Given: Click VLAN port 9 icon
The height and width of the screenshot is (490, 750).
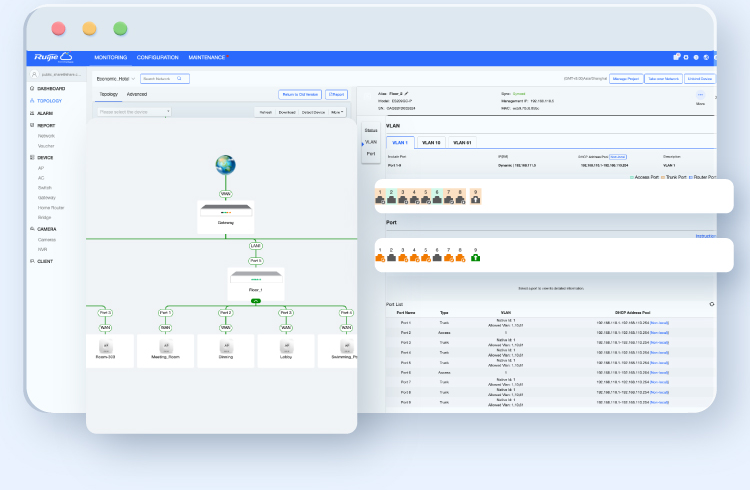Looking at the screenshot, I should [x=475, y=195].
